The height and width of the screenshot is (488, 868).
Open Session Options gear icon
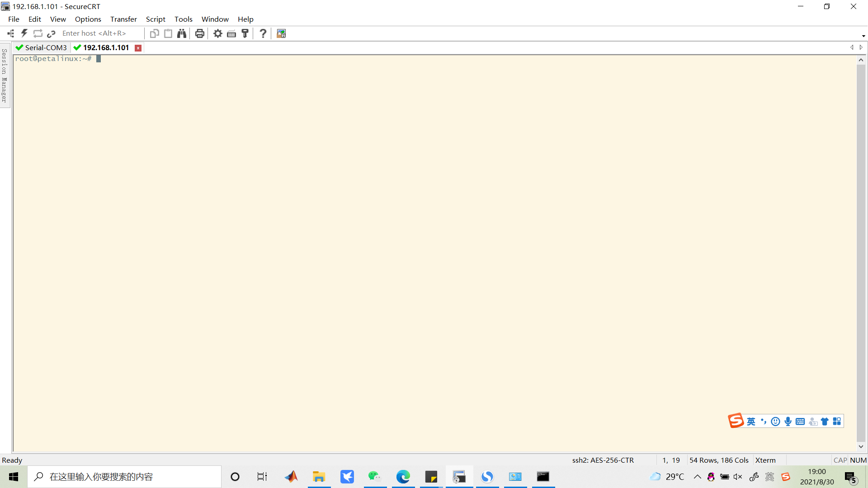click(218, 33)
